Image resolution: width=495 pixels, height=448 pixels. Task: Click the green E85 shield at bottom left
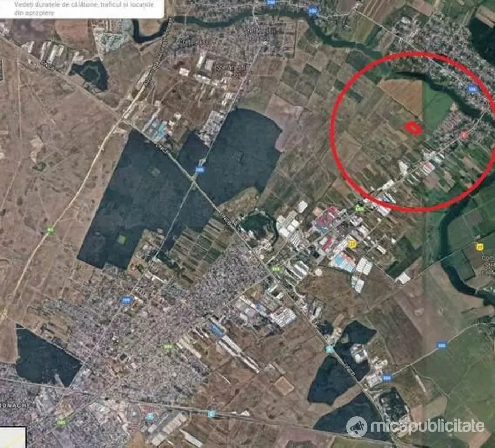62,422
